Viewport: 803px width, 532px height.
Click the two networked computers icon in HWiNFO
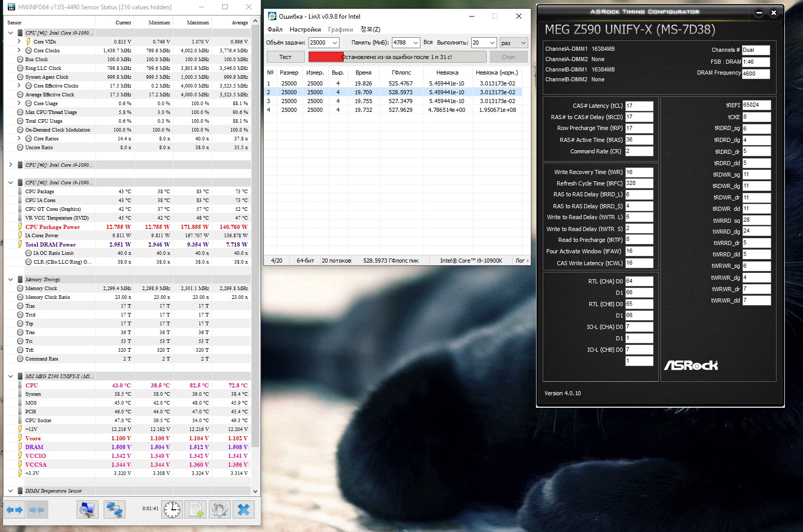pos(114,510)
